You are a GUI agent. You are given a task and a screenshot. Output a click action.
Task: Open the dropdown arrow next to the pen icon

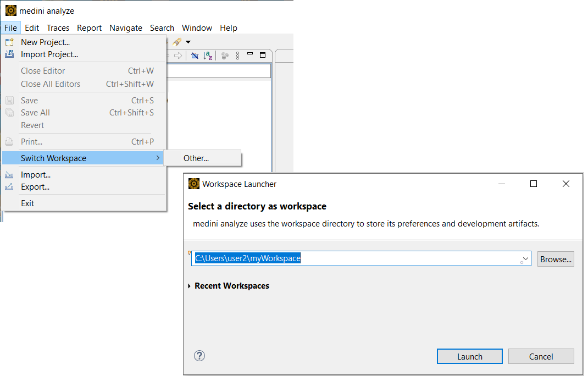[188, 42]
